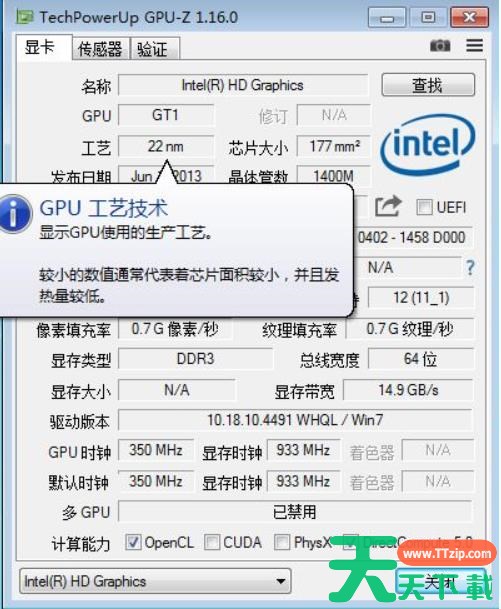
Task: Toggle the OpenCL checkbox
Action: tap(133, 542)
